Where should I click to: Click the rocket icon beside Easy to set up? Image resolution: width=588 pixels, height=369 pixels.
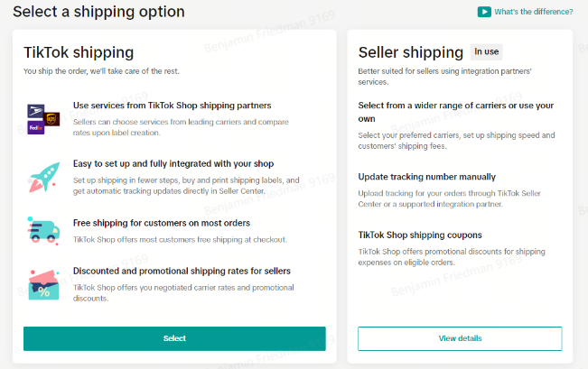point(44,177)
